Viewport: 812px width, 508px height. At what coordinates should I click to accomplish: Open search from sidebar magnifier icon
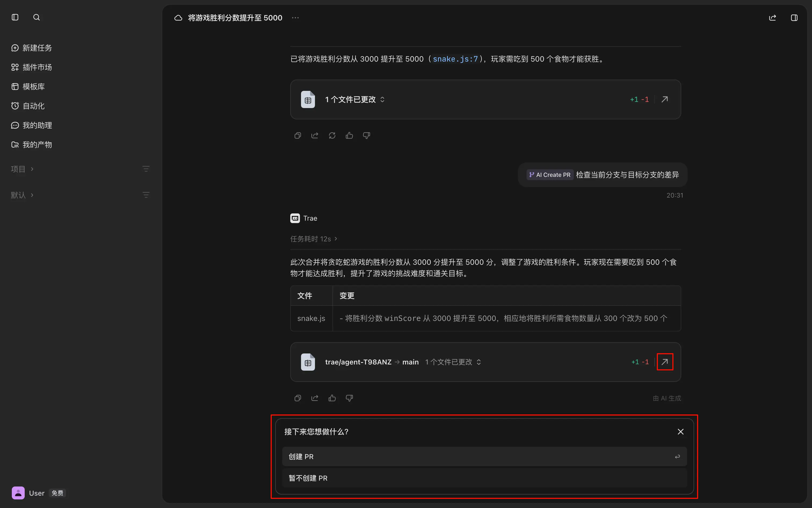[37, 17]
